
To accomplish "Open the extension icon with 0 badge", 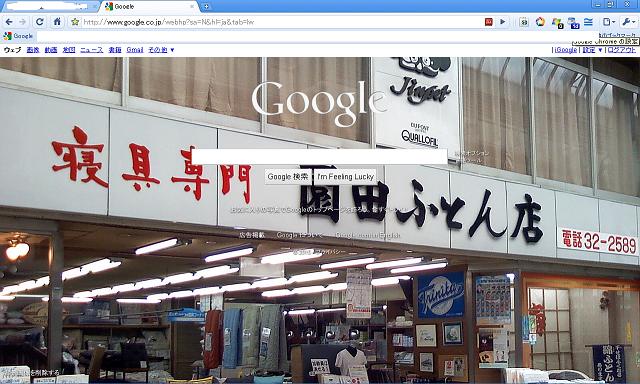I will pyautogui.click(x=557, y=22).
